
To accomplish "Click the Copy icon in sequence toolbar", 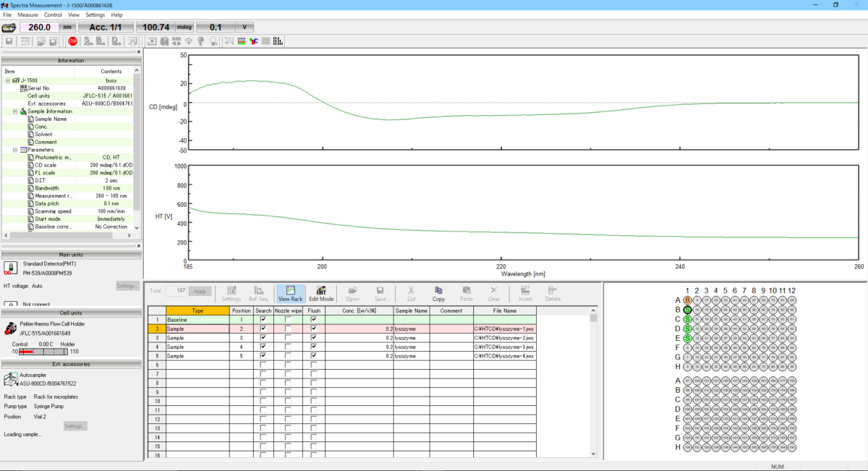I will click(438, 294).
